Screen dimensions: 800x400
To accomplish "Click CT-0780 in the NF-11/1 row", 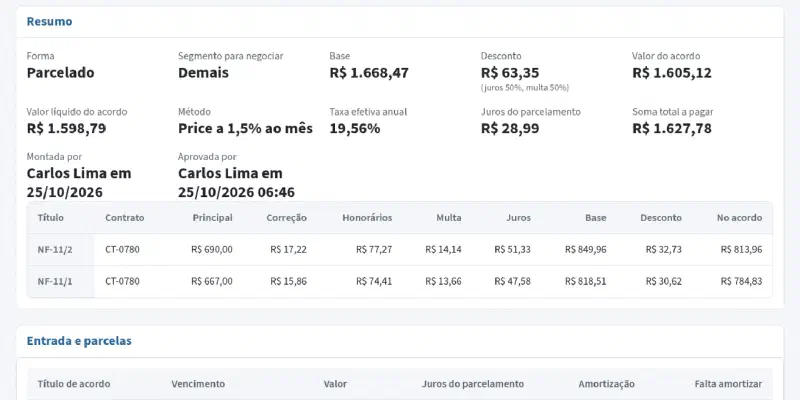I will 122,282.
